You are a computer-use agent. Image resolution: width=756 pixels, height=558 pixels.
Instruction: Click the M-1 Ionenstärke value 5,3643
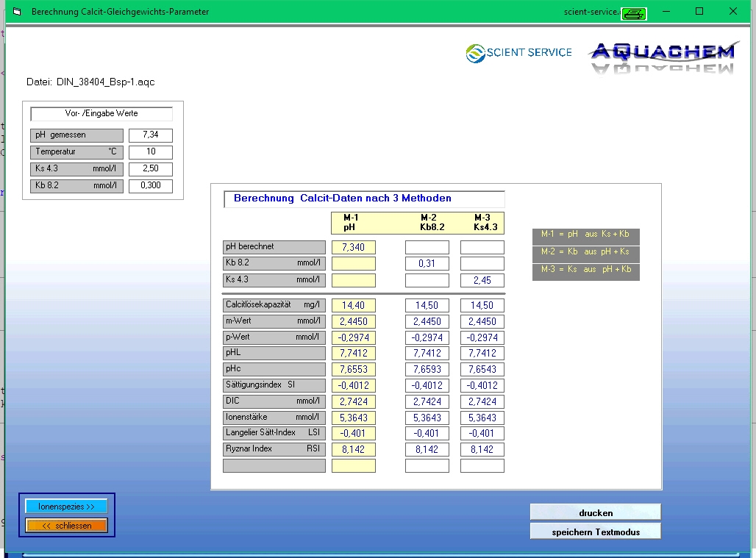coord(354,418)
